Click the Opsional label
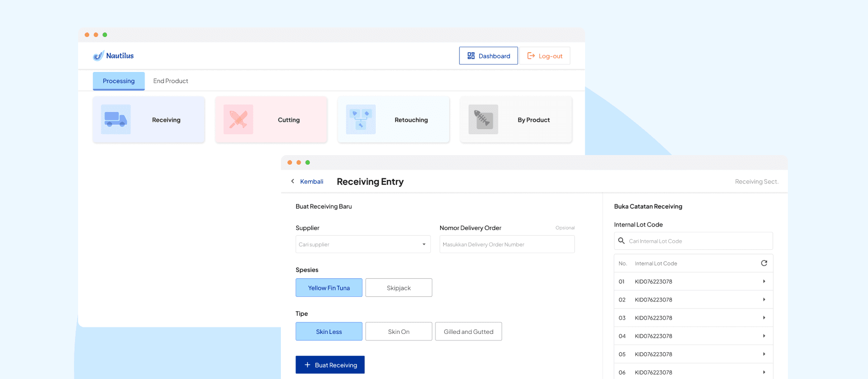868x379 pixels. [565, 228]
